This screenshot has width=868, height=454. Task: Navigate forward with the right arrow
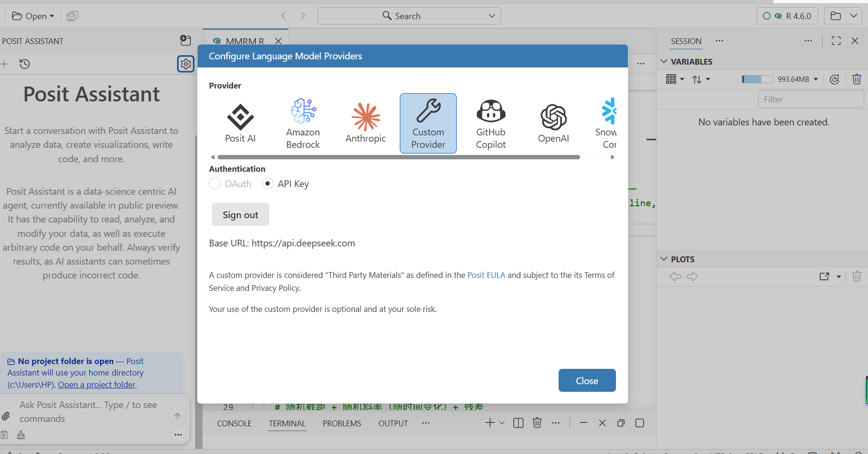pyautogui.click(x=303, y=16)
